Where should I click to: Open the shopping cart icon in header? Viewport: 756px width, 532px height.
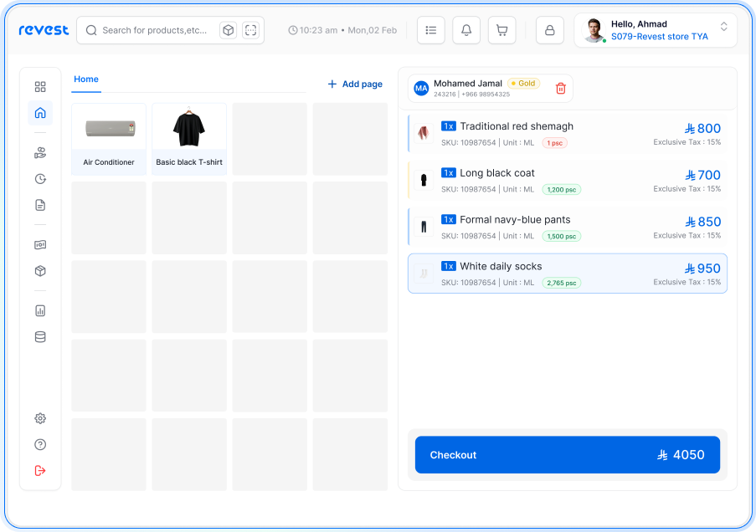click(502, 30)
